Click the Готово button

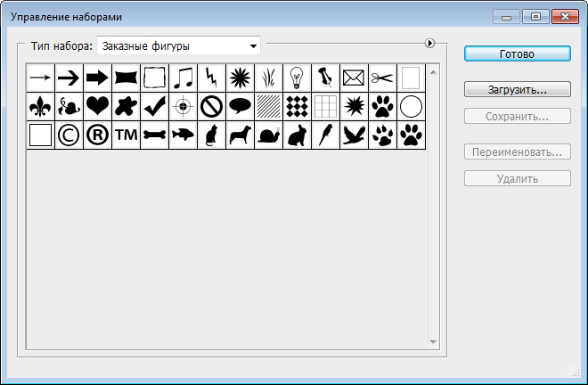pyautogui.click(x=517, y=53)
